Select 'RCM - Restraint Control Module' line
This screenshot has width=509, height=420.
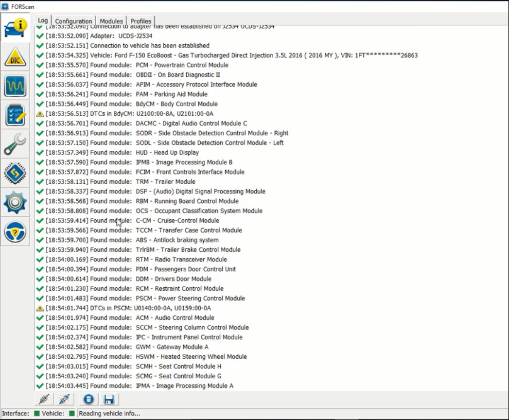pyautogui.click(x=135, y=289)
